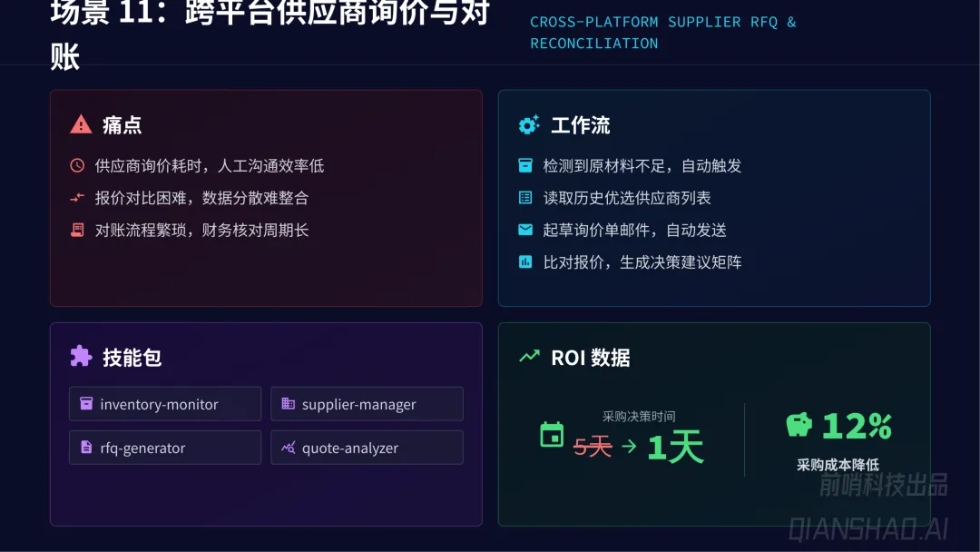The width and height of the screenshot is (980, 552).
Task: Click the red warning triangle beside 痛点
Action: point(81,124)
